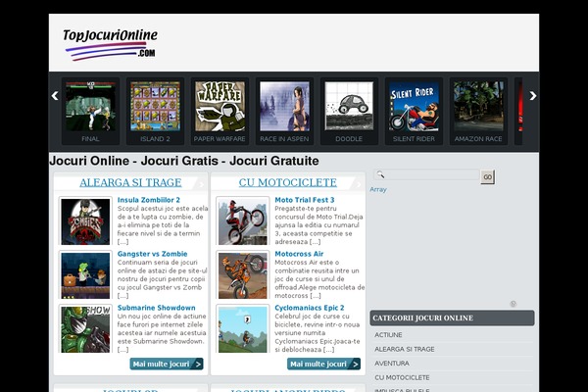588x392 pixels.
Task: Open the RACE IN ASPEN game thumbnail
Action: point(284,107)
